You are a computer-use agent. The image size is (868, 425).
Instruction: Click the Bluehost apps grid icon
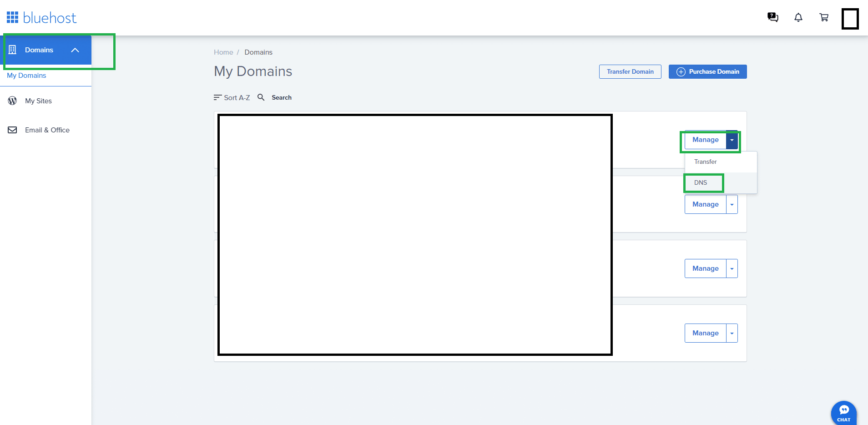coord(12,18)
